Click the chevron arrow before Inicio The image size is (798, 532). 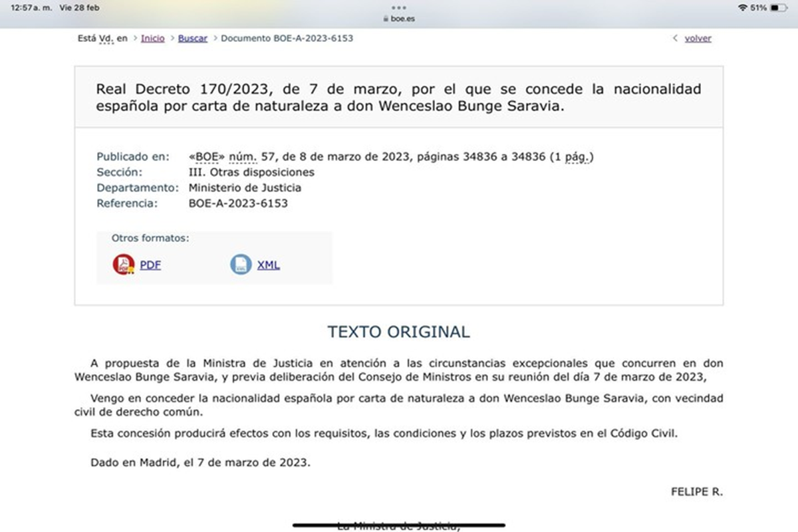tap(135, 39)
